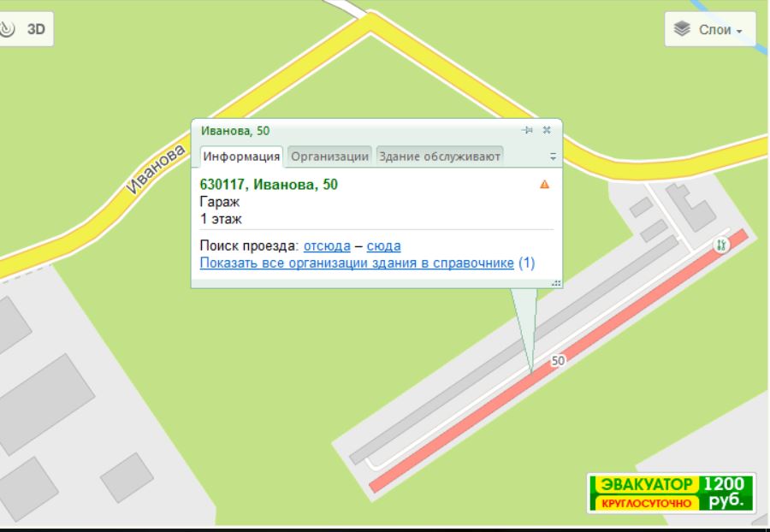Click the отсюда route link
770x532 pixels.
(x=327, y=246)
